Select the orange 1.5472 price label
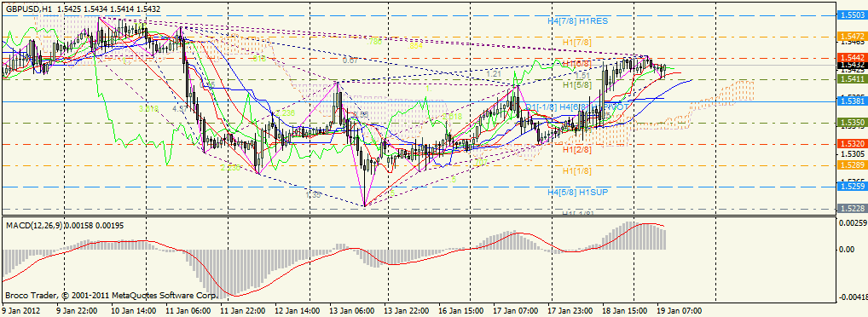868x317 pixels. (853, 37)
